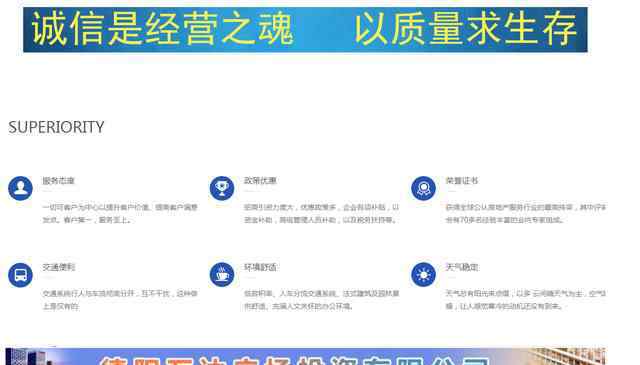Click the description text under 天气晴朗

tap(526, 300)
